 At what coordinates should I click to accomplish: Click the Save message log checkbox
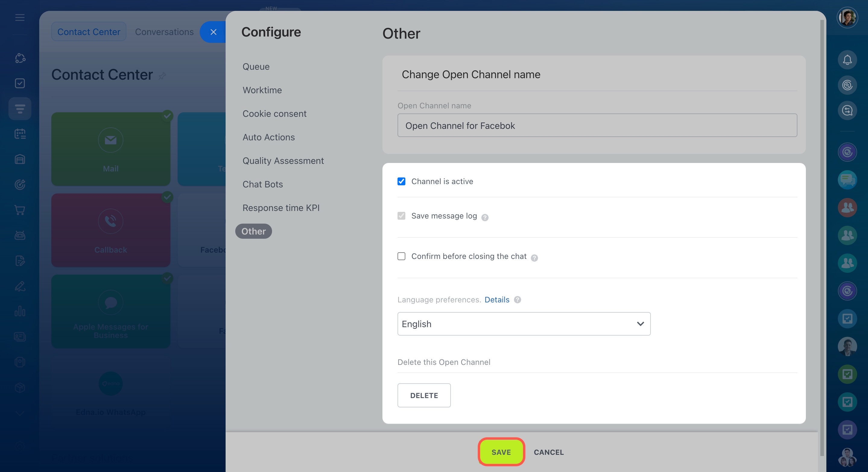[x=401, y=215]
